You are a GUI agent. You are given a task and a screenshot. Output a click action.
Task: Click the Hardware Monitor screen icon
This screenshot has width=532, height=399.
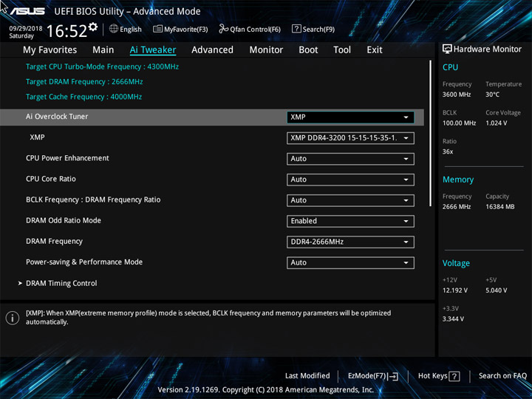(447, 50)
